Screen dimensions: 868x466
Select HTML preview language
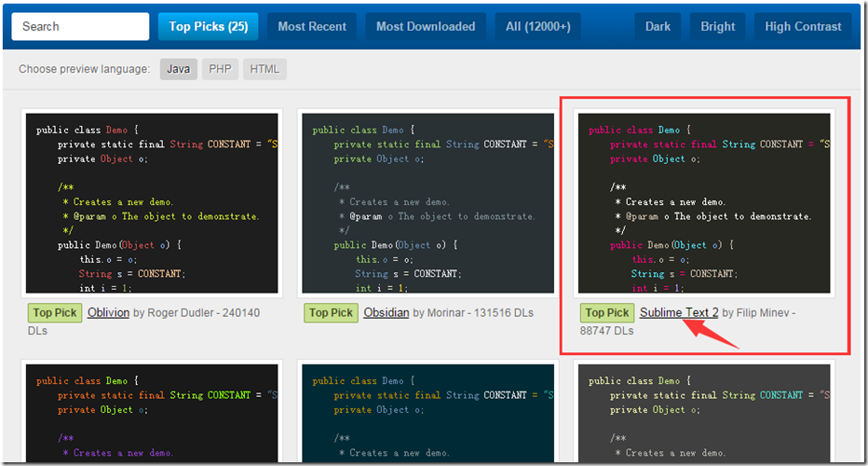click(264, 69)
